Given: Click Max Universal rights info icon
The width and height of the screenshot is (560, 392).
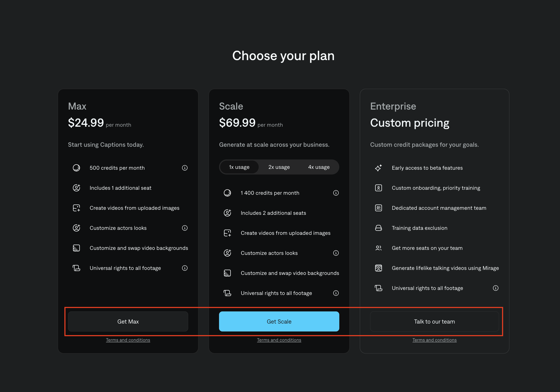Looking at the screenshot, I should [185, 268].
